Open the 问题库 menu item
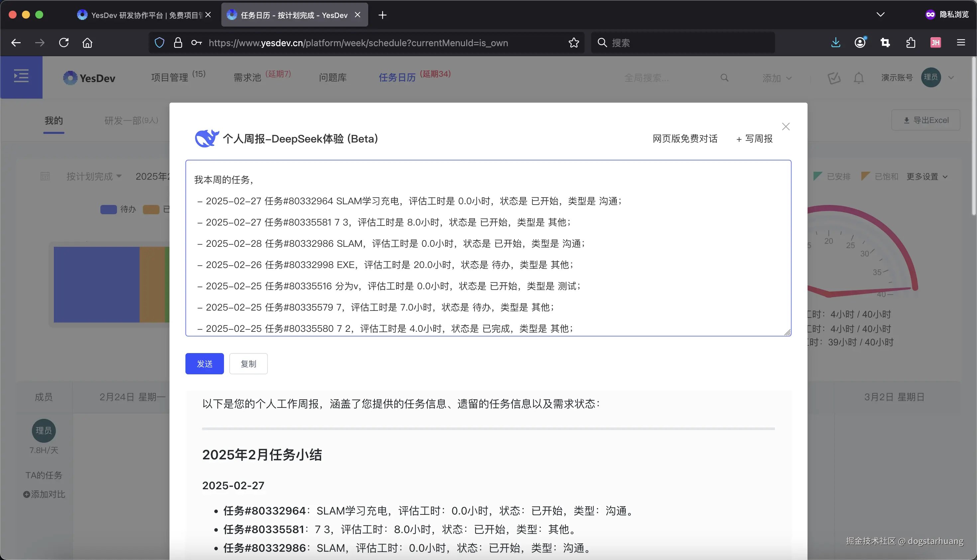 point(332,77)
